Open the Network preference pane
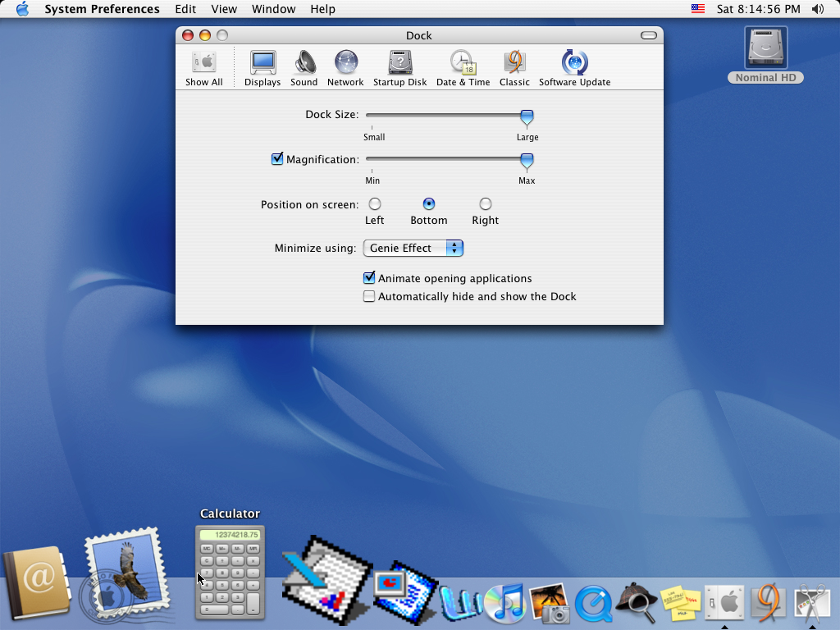The width and height of the screenshot is (840, 630). [x=345, y=68]
